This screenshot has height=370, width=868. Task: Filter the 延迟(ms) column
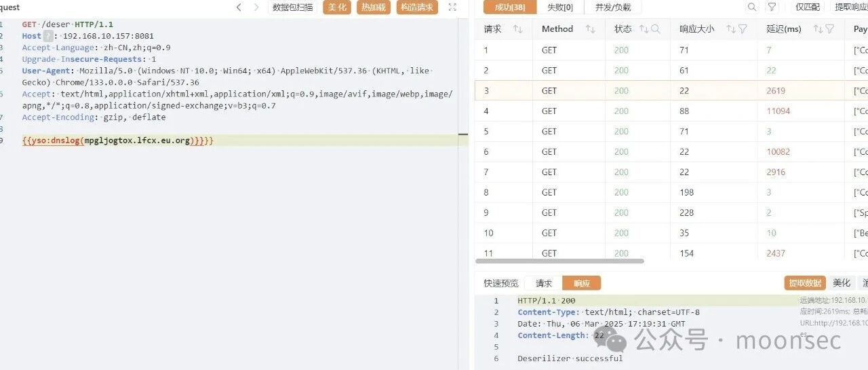tap(830, 29)
